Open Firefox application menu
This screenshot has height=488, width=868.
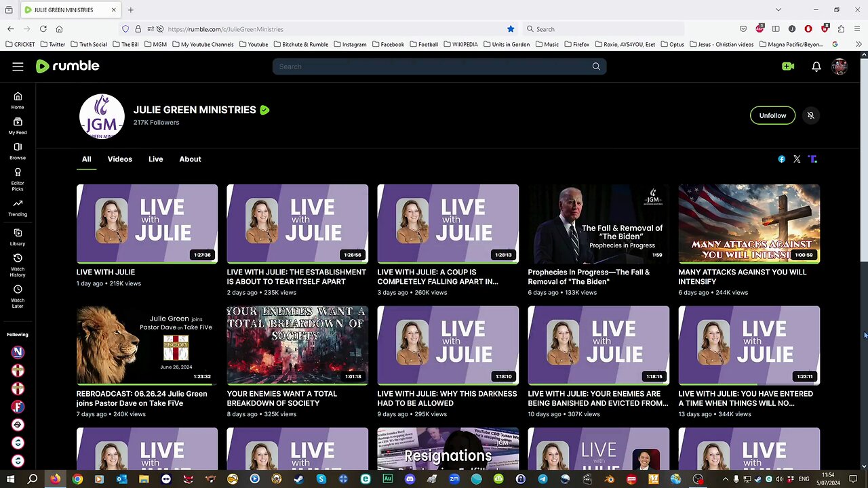click(859, 29)
